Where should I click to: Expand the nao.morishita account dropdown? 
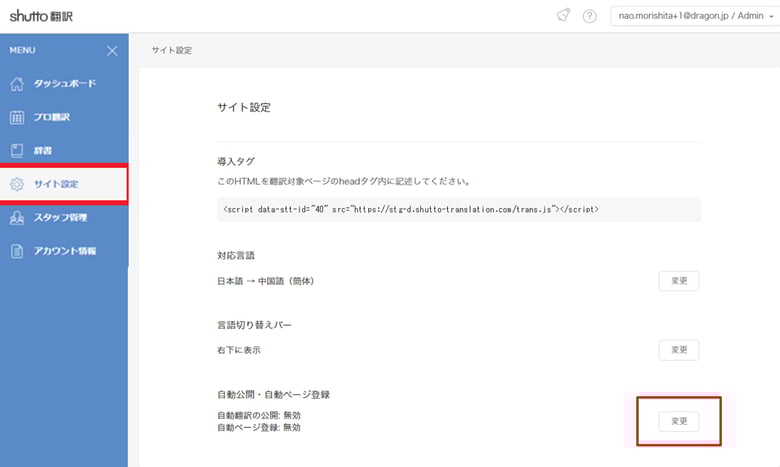695,16
